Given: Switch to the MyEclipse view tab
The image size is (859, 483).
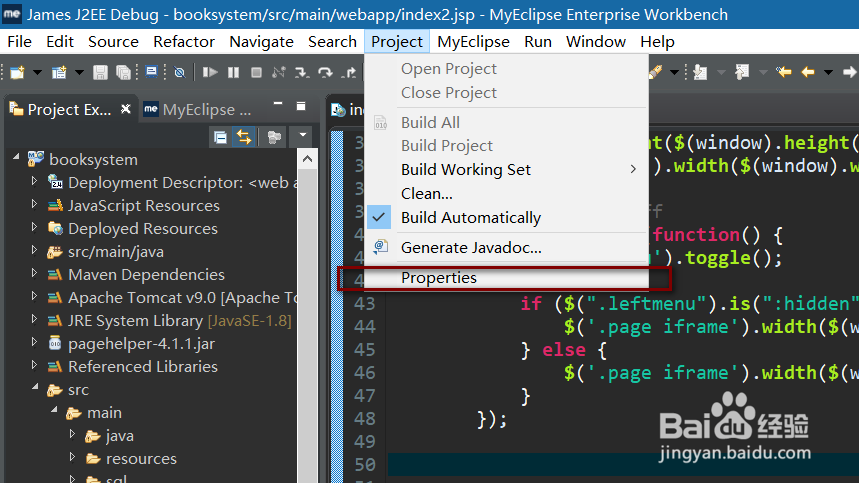Looking at the screenshot, I should tap(198, 110).
